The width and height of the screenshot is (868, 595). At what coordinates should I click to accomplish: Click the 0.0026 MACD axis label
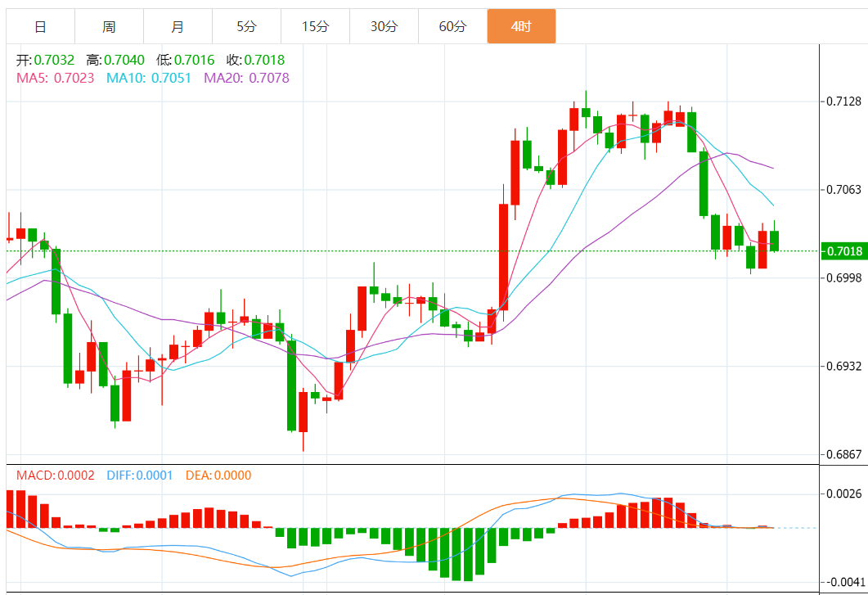click(844, 494)
